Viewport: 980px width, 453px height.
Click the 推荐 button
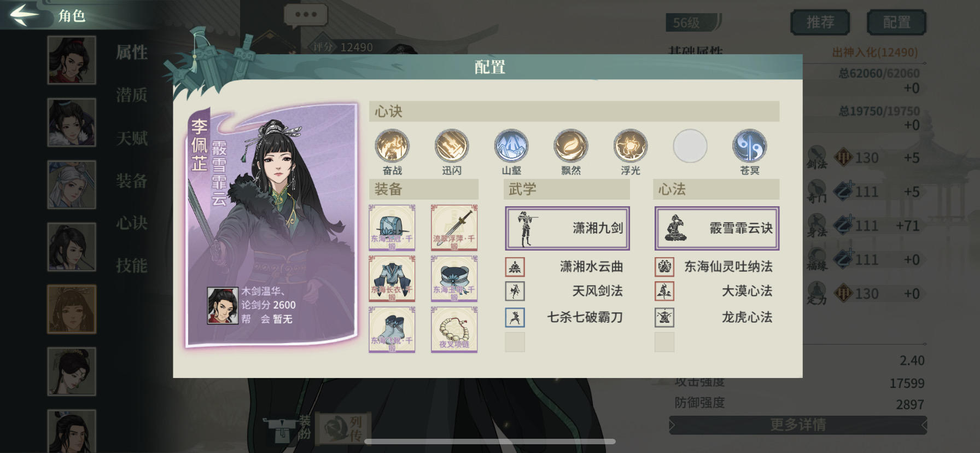820,22
